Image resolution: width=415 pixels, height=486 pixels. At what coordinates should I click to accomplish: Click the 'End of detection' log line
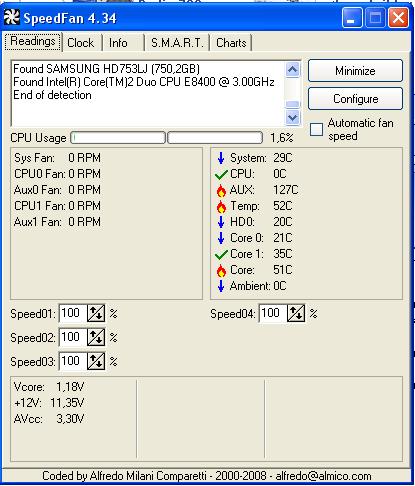pyautogui.click(x=52, y=95)
